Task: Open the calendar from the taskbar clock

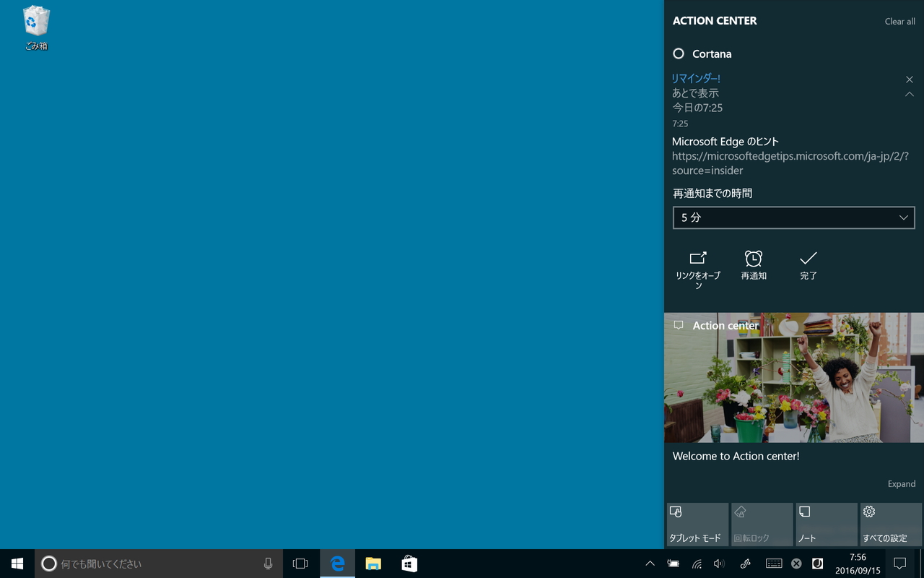Action: click(x=858, y=564)
